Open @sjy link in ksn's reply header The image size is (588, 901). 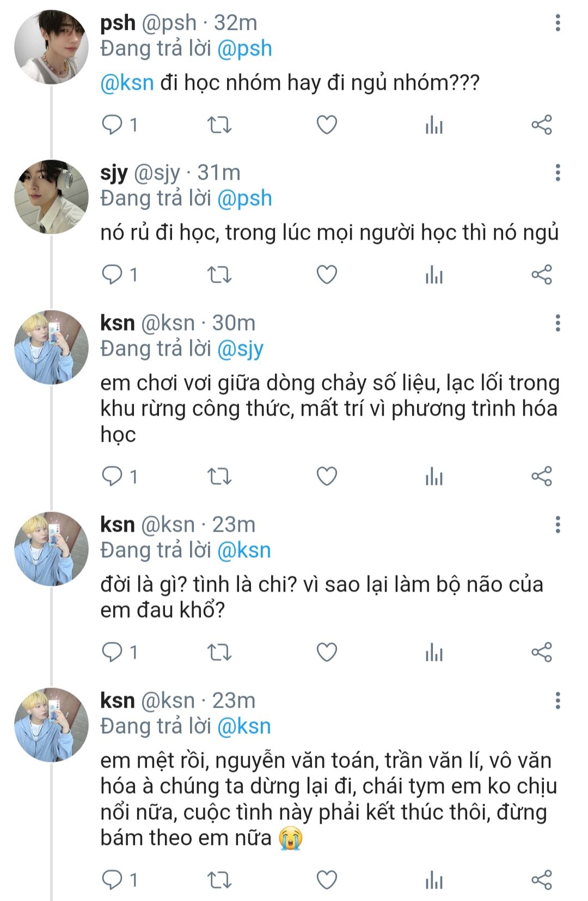click(240, 349)
